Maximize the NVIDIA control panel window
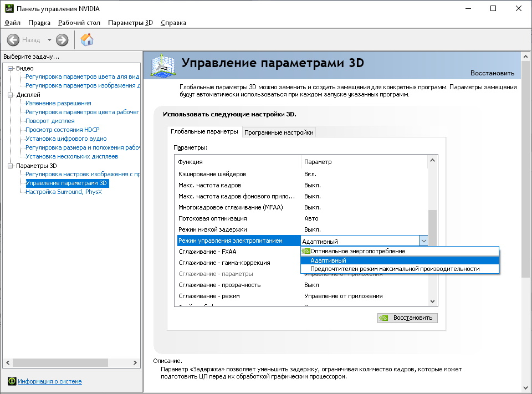 (x=493, y=8)
